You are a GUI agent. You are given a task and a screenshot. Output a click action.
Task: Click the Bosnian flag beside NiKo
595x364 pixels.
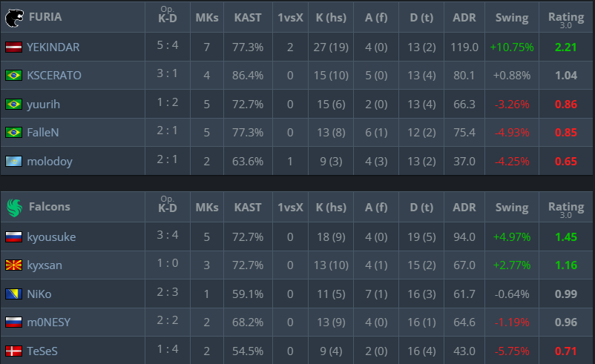pos(13,294)
